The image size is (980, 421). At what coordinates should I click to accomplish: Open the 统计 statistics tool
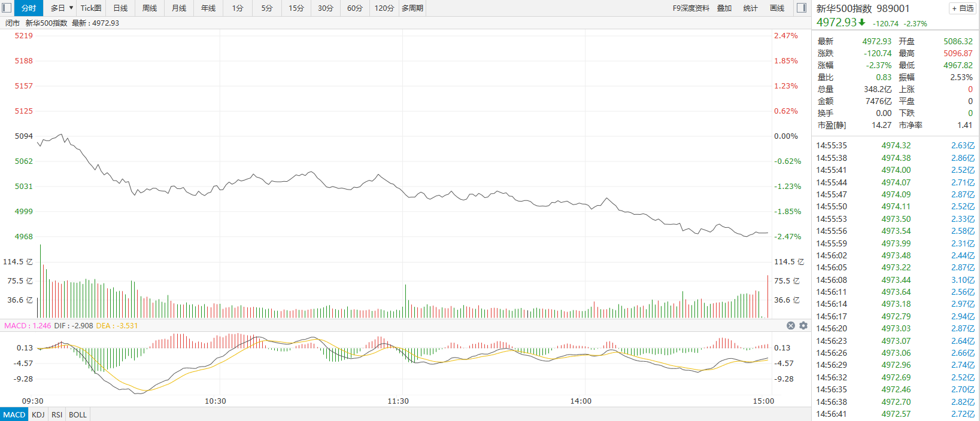tap(751, 8)
